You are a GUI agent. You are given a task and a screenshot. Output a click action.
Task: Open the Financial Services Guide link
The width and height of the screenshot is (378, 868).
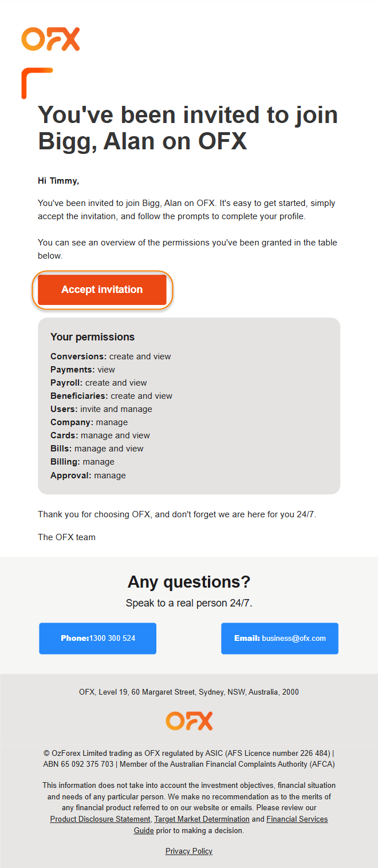point(297,819)
